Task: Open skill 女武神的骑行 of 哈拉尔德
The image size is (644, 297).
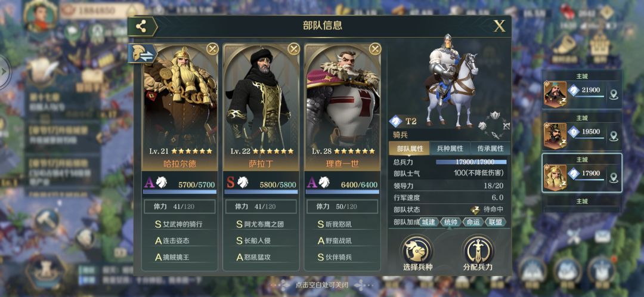Action: point(179,224)
